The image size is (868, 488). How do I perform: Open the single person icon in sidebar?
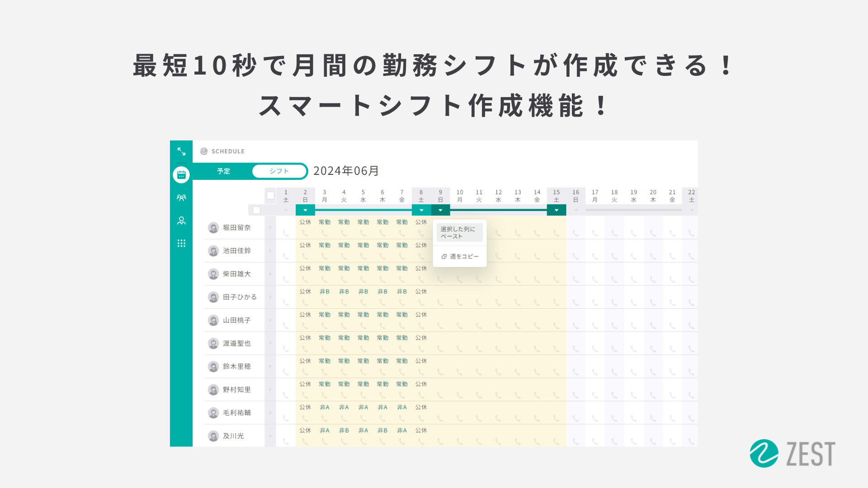point(181,220)
